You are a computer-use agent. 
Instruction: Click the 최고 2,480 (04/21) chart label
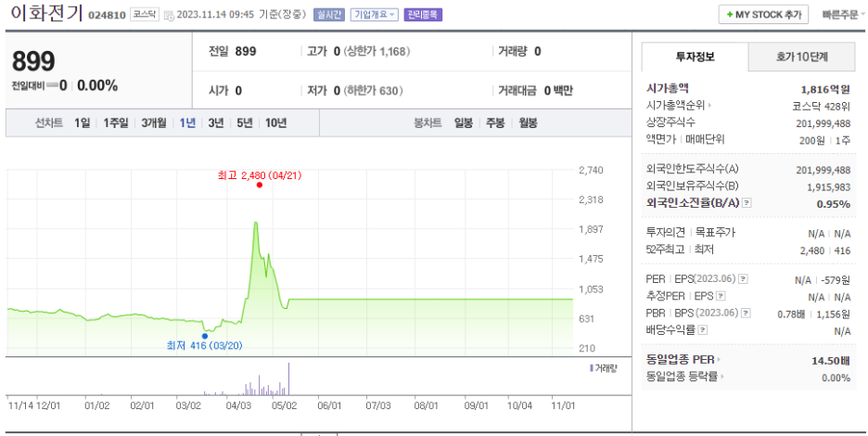(260, 175)
